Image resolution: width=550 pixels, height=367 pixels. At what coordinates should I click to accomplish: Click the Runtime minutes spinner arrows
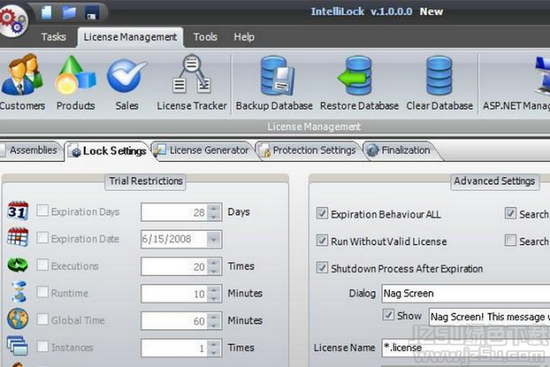tap(213, 294)
